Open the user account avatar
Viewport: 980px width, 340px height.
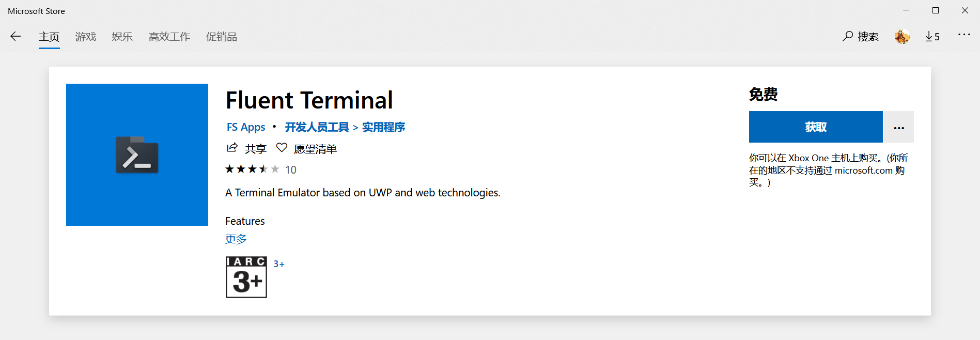(901, 36)
